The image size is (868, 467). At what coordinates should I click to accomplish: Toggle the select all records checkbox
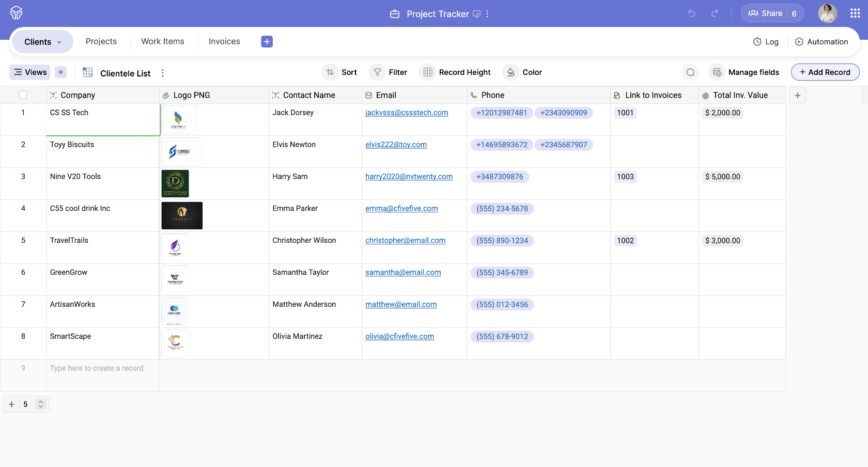click(23, 95)
